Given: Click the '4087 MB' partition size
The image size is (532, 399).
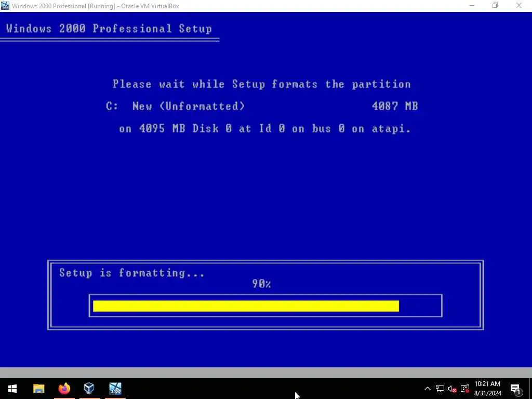Looking at the screenshot, I should [x=395, y=106].
